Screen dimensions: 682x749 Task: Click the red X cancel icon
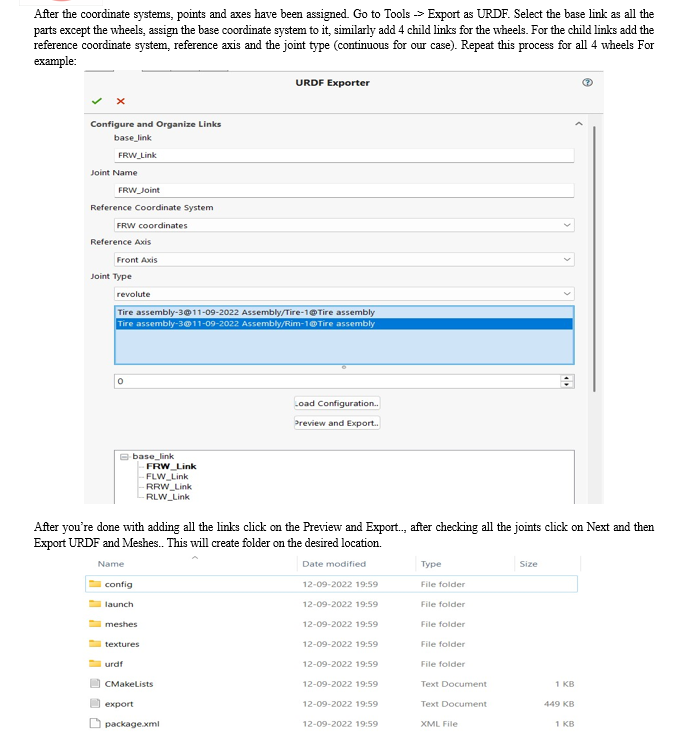pyautogui.click(x=120, y=101)
